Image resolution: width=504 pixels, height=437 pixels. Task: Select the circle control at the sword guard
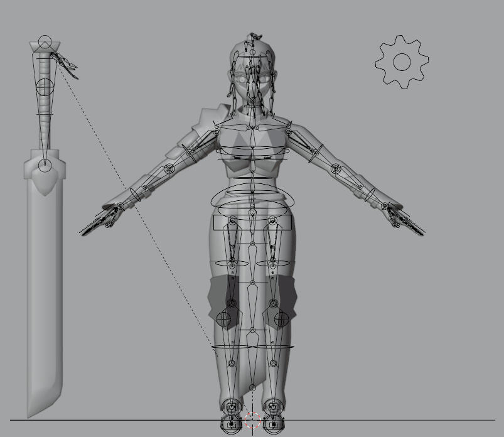[45, 165]
